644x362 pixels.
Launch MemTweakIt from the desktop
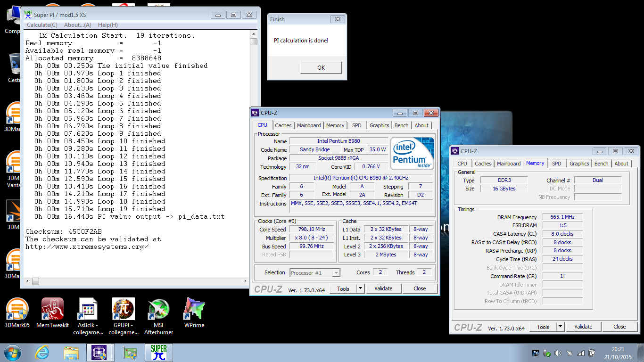(52, 313)
